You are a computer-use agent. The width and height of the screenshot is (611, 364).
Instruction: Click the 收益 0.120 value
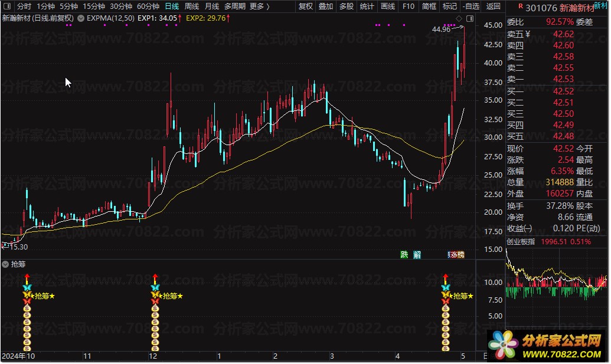coord(563,228)
